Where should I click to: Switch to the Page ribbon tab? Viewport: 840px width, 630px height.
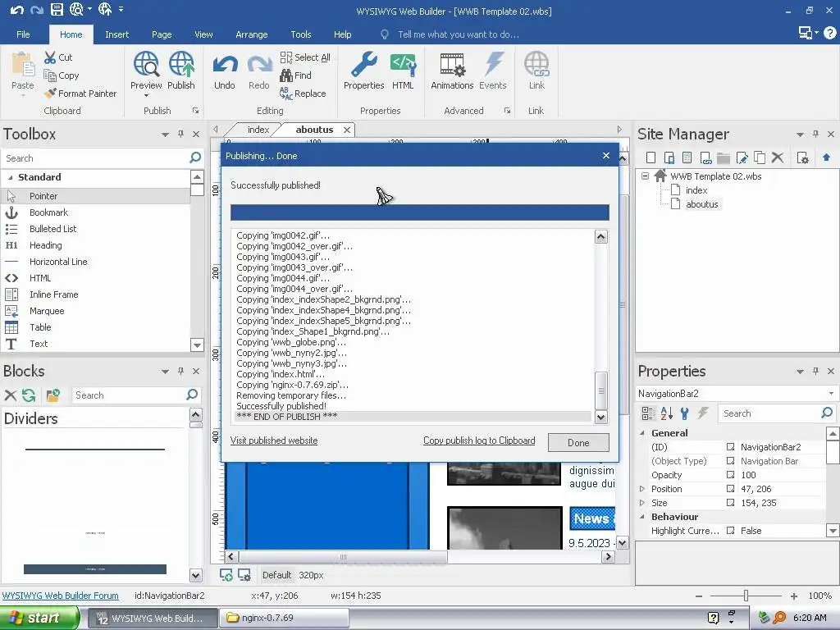tap(162, 34)
